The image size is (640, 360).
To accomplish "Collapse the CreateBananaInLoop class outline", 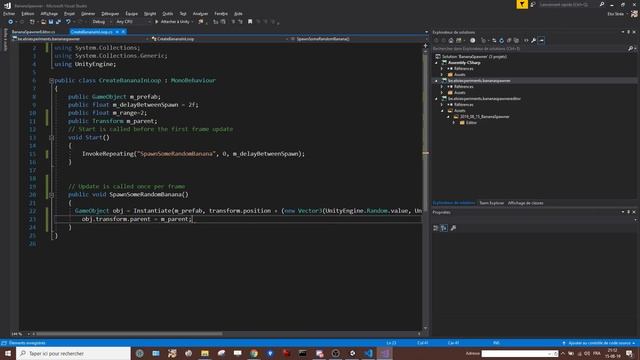I will tap(51, 80).
